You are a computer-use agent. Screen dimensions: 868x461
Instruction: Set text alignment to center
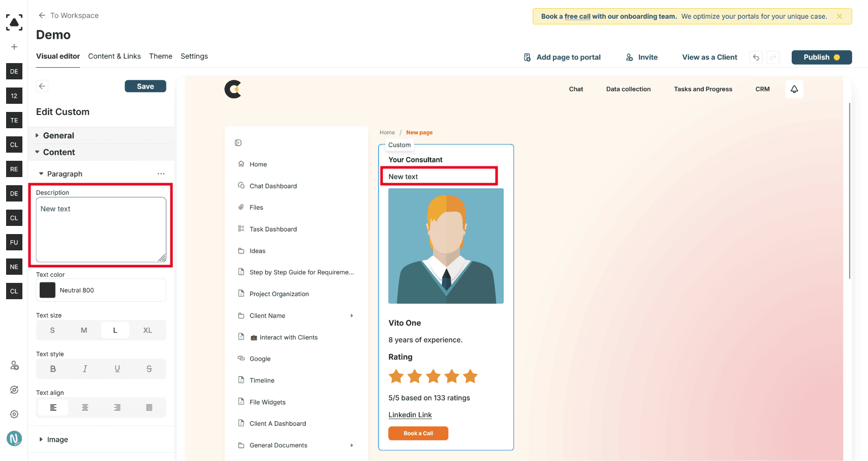tap(85, 408)
